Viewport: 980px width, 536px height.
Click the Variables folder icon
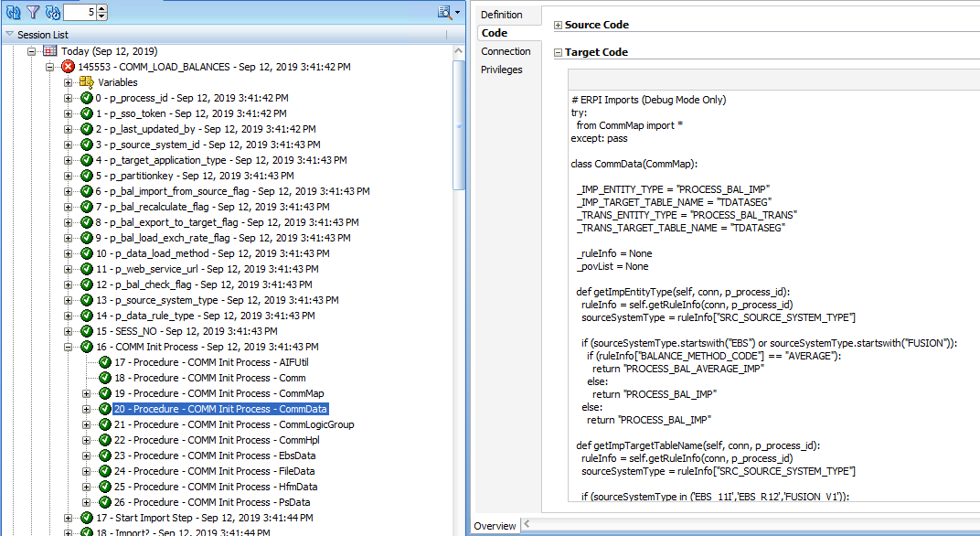[x=86, y=82]
